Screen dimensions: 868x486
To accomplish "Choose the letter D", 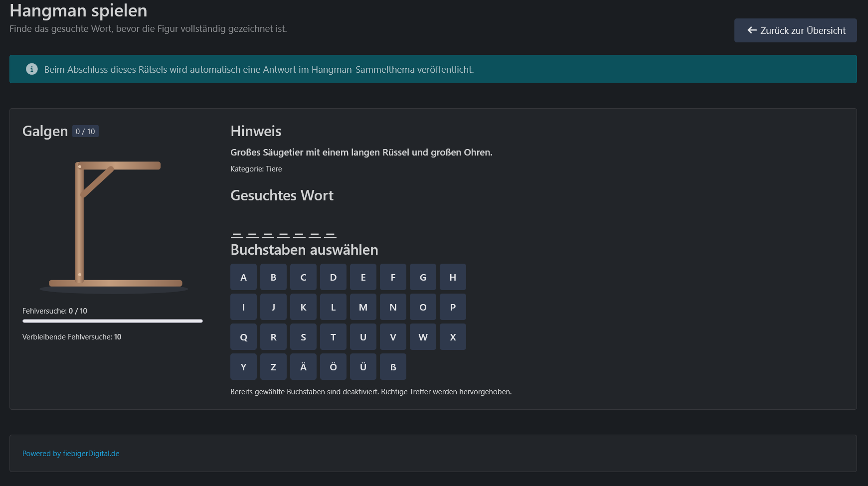I will [333, 277].
